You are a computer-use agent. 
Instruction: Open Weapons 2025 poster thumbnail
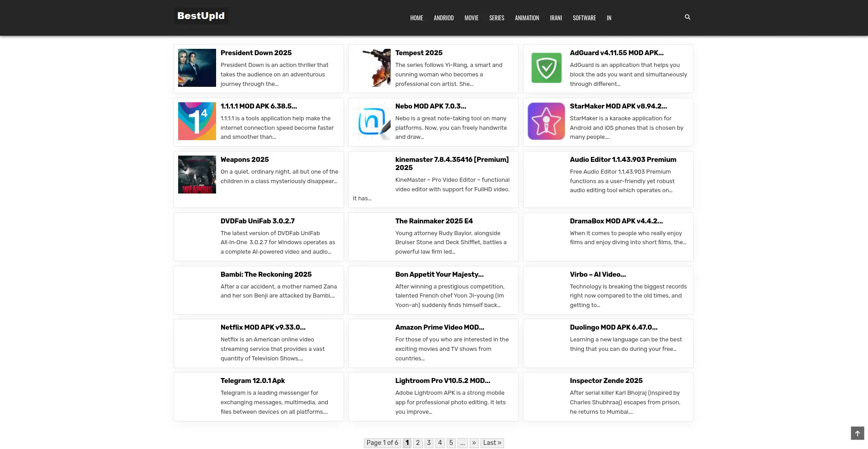(197, 175)
